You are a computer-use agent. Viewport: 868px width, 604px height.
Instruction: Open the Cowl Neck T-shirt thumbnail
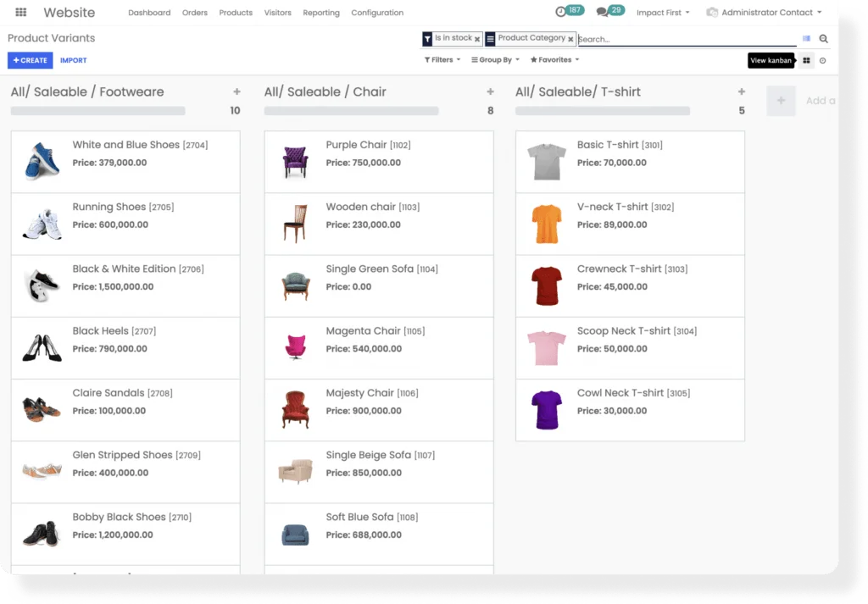tap(547, 410)
